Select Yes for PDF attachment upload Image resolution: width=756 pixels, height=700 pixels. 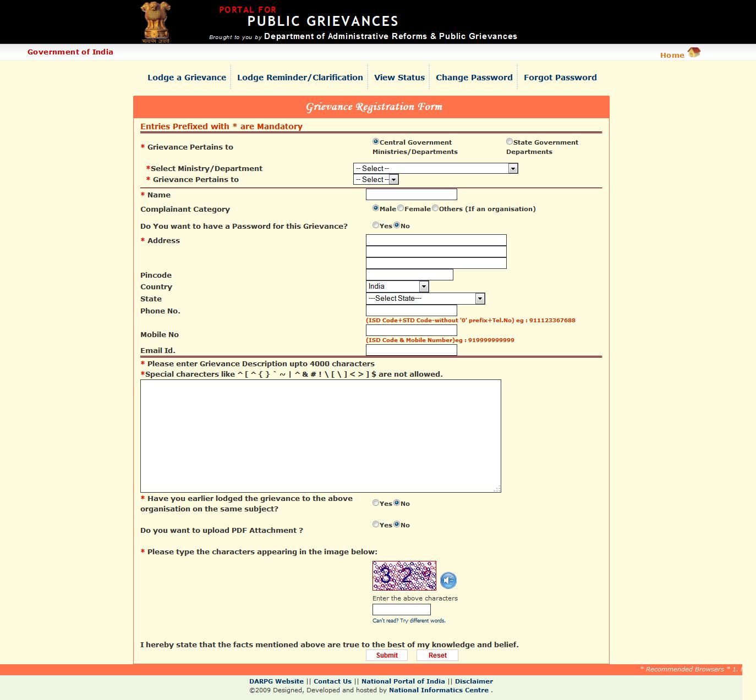click(376, 525)
